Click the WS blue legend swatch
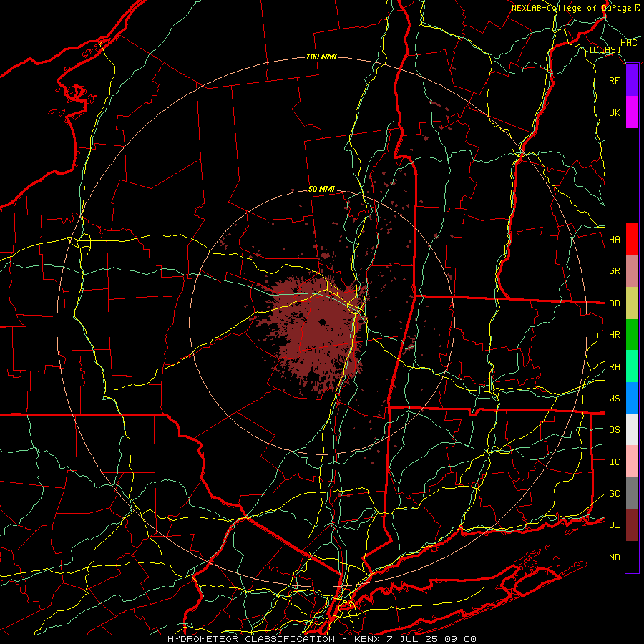 pos(632,398)
